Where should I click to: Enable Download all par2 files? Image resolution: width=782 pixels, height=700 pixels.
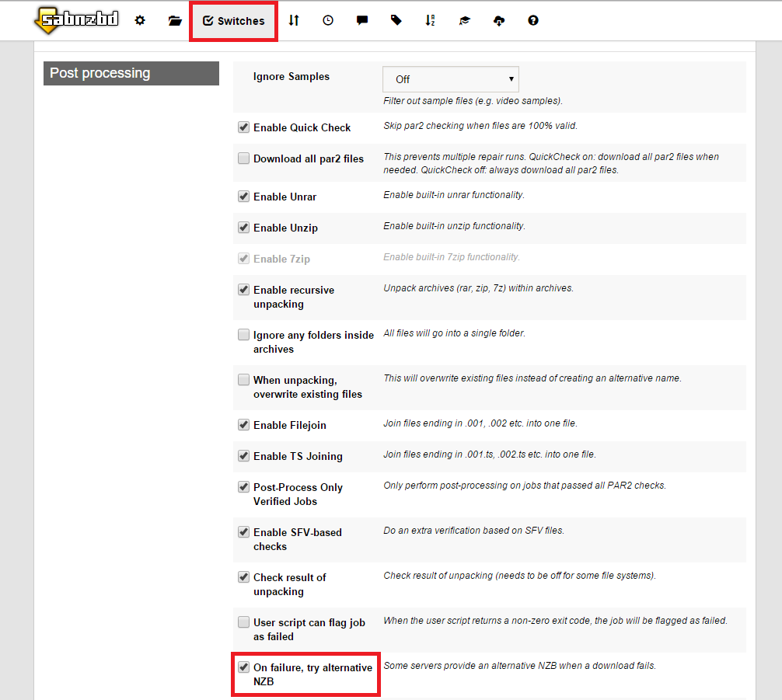pos(243,158)
